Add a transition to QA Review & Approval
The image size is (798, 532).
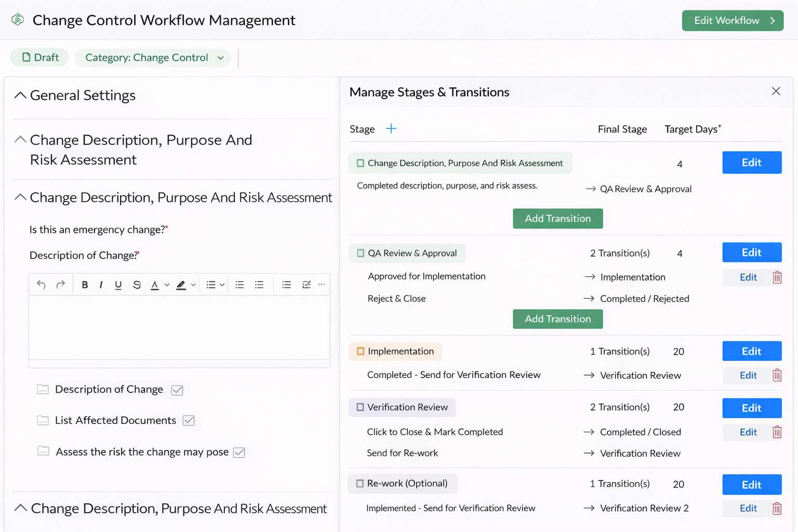point(557,318)
